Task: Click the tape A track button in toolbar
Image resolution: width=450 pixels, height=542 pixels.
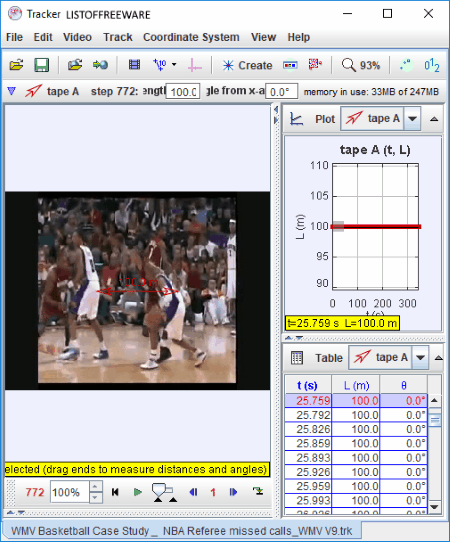Action: pyautogui.click(x=53, y=91)
